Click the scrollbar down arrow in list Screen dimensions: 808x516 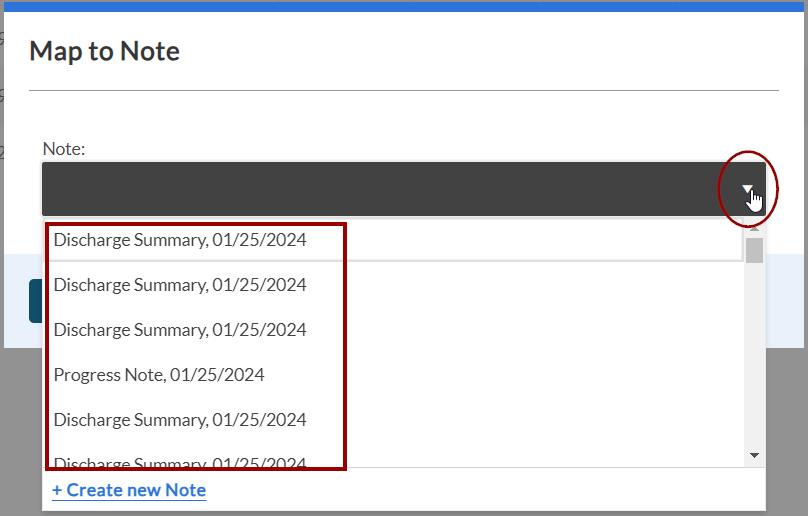coord(754,455)
